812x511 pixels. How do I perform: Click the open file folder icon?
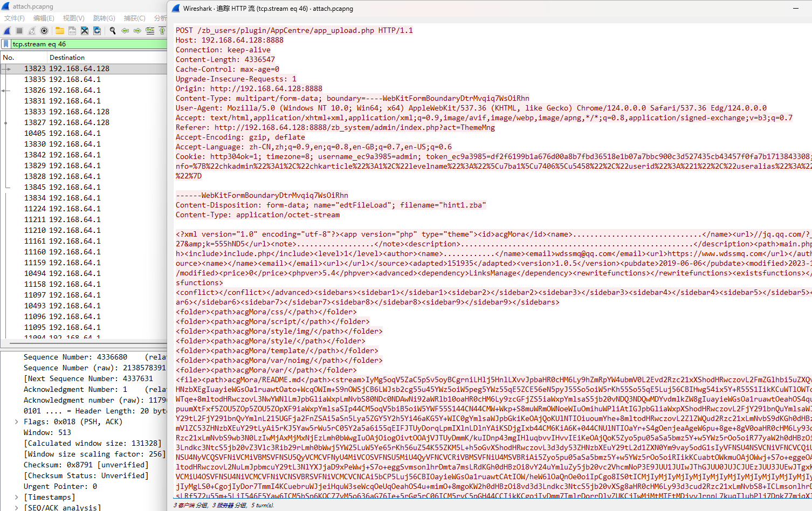tap(59, 31)
